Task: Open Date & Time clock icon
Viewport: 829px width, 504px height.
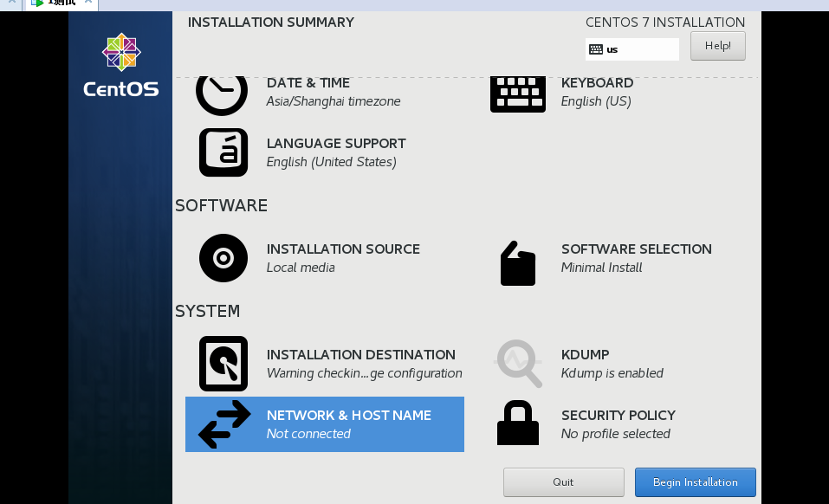Action: pos(222,96)
